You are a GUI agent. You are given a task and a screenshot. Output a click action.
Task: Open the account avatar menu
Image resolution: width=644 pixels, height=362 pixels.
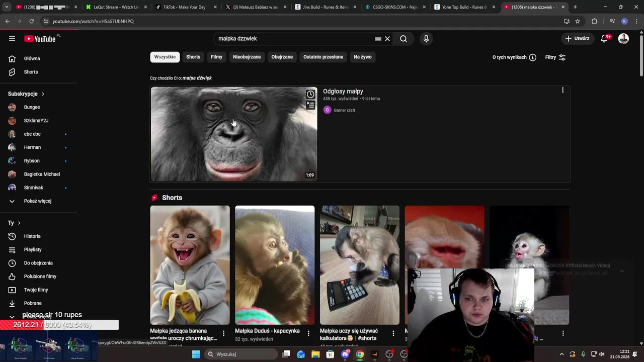623,39
